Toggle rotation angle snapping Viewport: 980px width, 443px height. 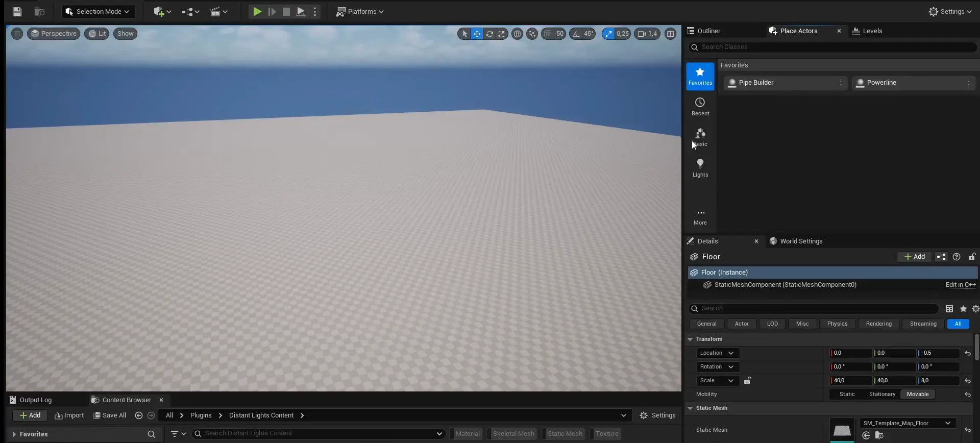point(576,34)
